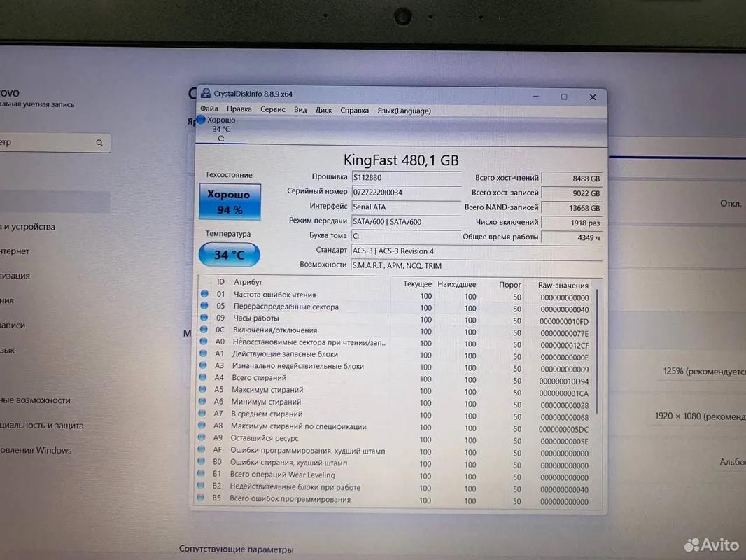Open the Сервис menu
Image resolution: width=746 pixels, height=560 pixels.
(x=273, y=109)
